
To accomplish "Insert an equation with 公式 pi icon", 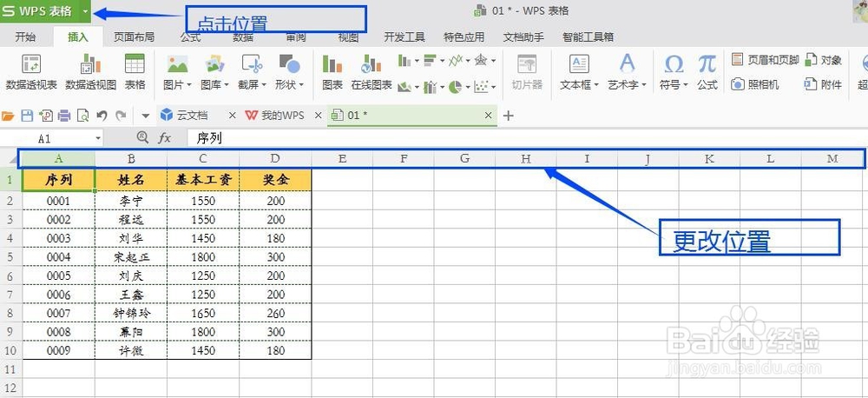I will click(x=707, y=72).
